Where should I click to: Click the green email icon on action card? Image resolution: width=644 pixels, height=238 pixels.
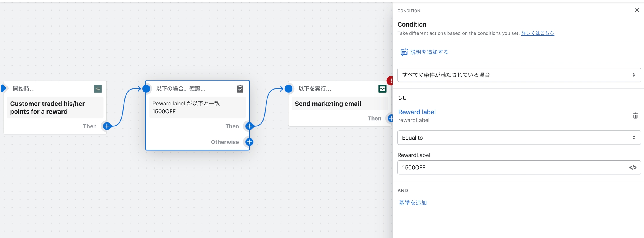(382, 89)
